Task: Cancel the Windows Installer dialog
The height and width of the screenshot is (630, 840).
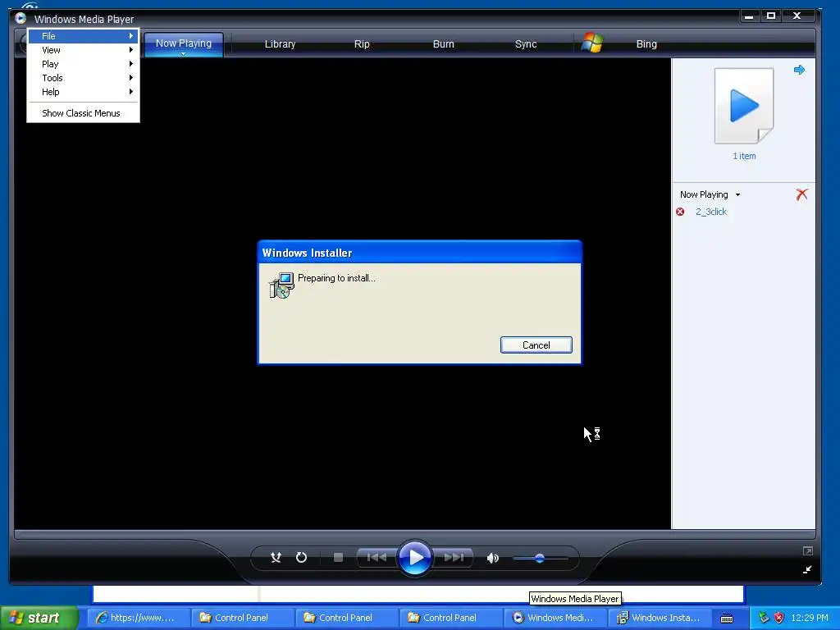Action: point(536,345)
